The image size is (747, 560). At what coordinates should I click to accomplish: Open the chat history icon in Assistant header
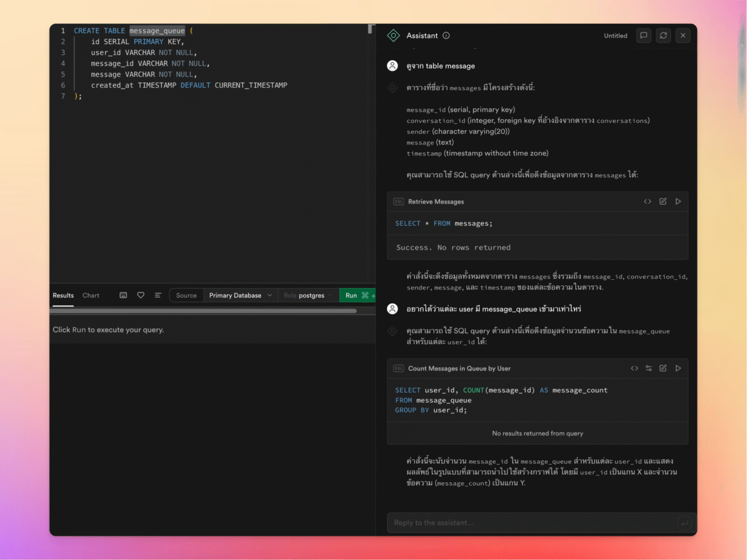(643, 35)
